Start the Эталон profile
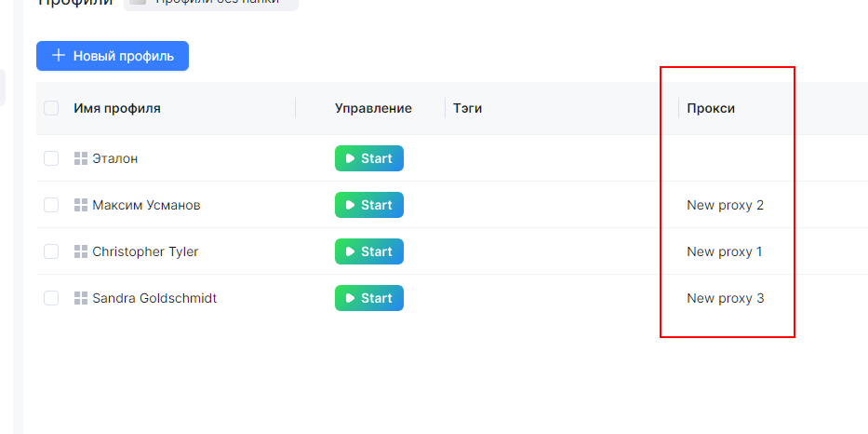The image size is (868, 434). [368, 158]
